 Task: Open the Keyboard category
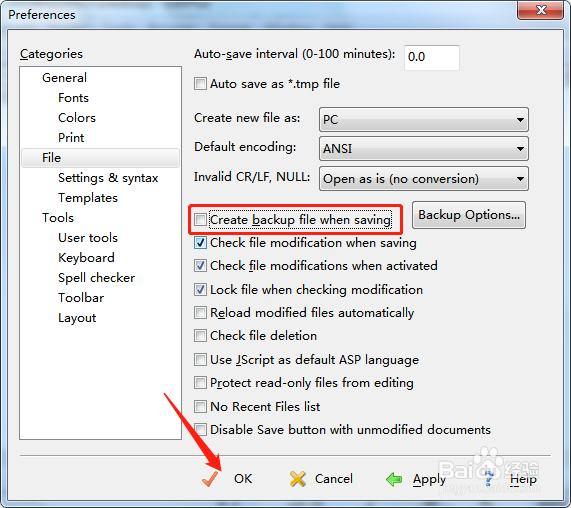click(86, 258)
